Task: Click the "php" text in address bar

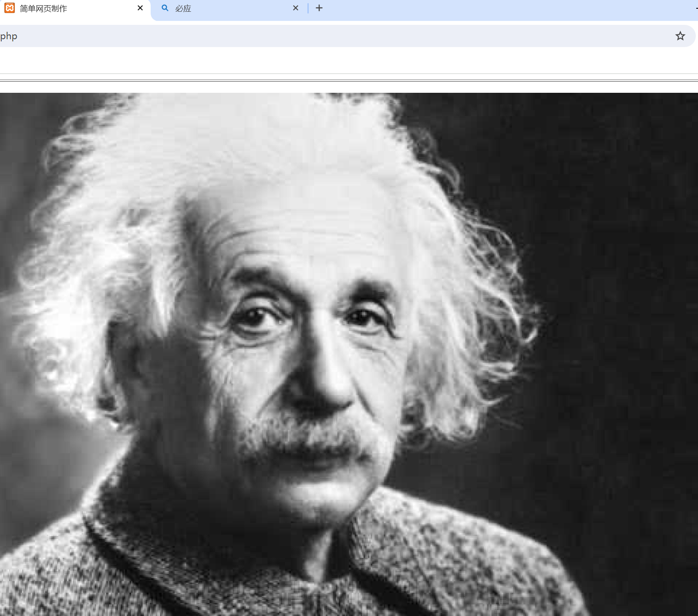Action: [x=9, y=36]
